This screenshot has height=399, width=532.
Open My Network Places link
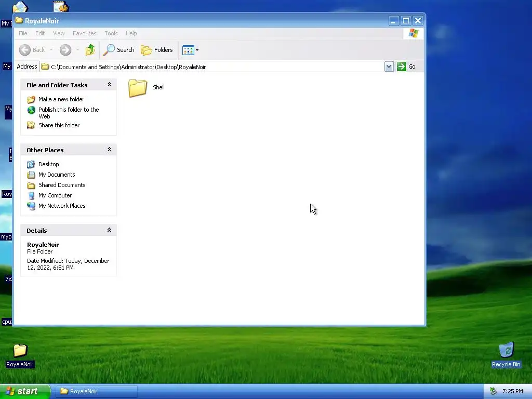point(62,206)
